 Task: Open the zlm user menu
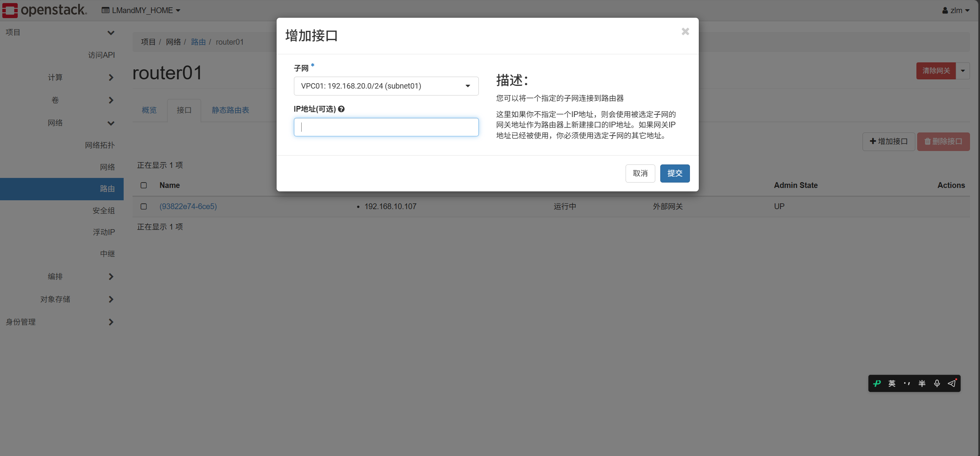tap(956, 10)
